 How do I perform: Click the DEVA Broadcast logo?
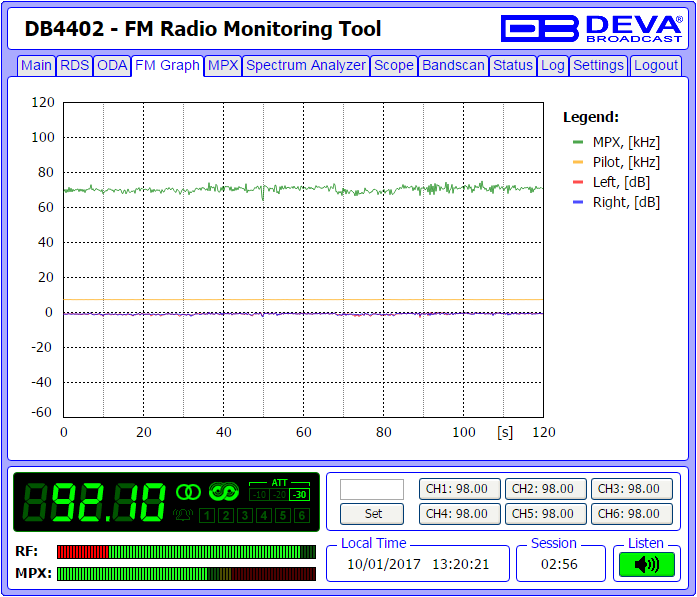pos(591,28)
